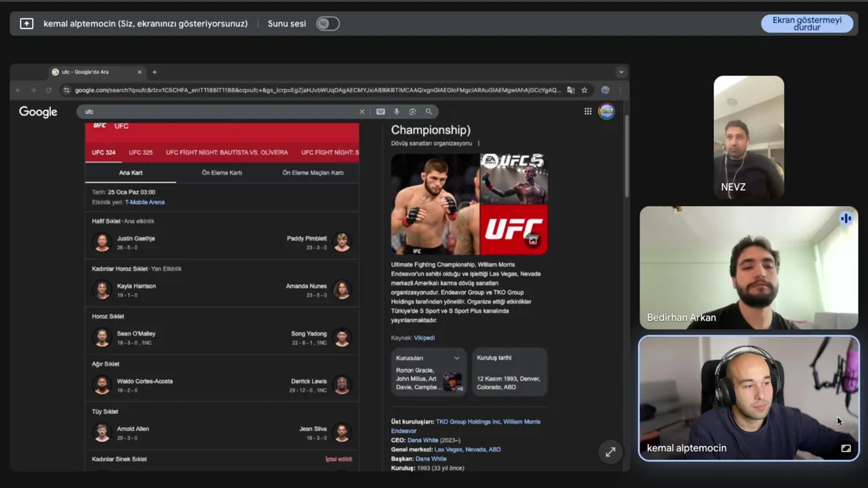The image size is (868, 488).
Task: Click Derrick Lewis fighter photo
Action: [x=342, y=385]
